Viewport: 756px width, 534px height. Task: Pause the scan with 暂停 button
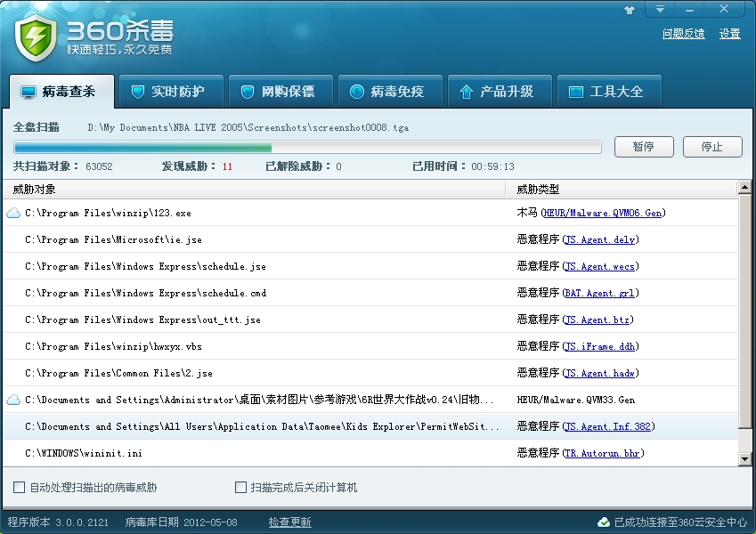tap(644, 147)
